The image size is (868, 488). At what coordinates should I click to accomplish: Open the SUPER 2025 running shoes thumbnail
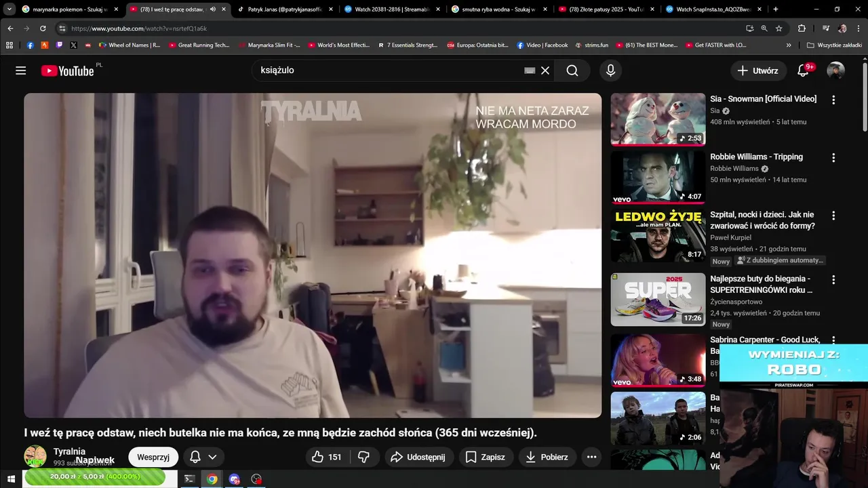coord(658,299)
